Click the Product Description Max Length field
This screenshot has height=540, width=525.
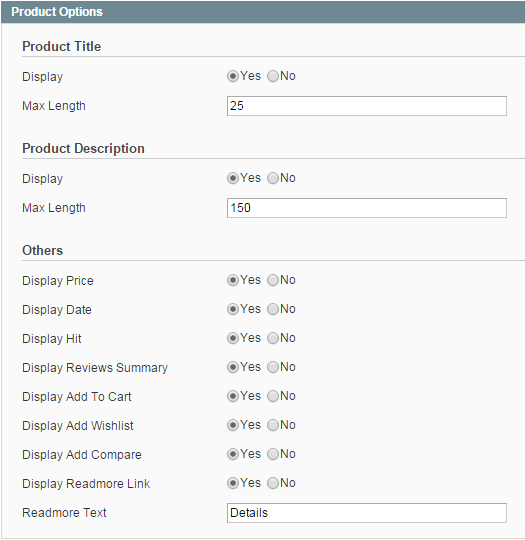click(x=367, y=208)
